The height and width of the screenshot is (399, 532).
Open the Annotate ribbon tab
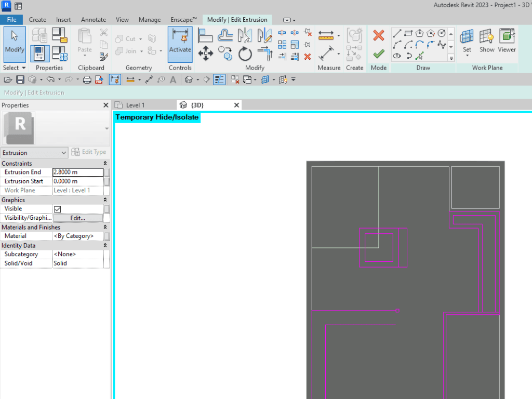[94, 20]
